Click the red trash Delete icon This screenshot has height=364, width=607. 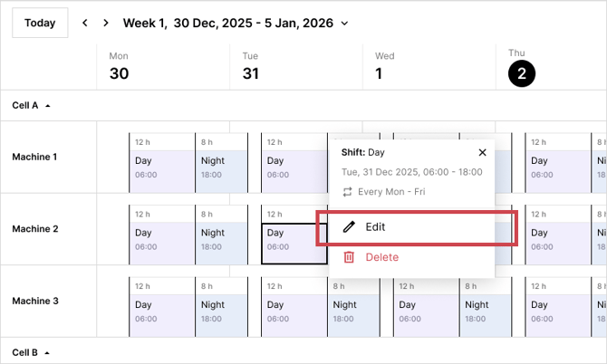349,257
